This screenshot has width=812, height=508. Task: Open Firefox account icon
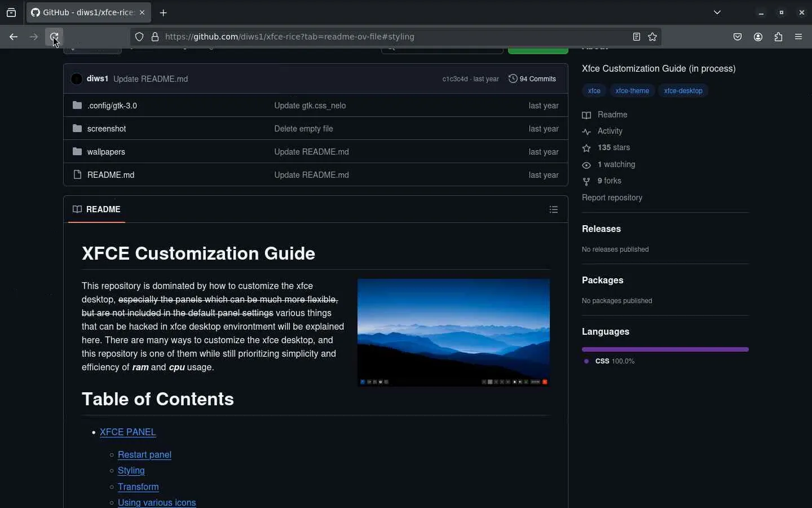coord(758,37)
